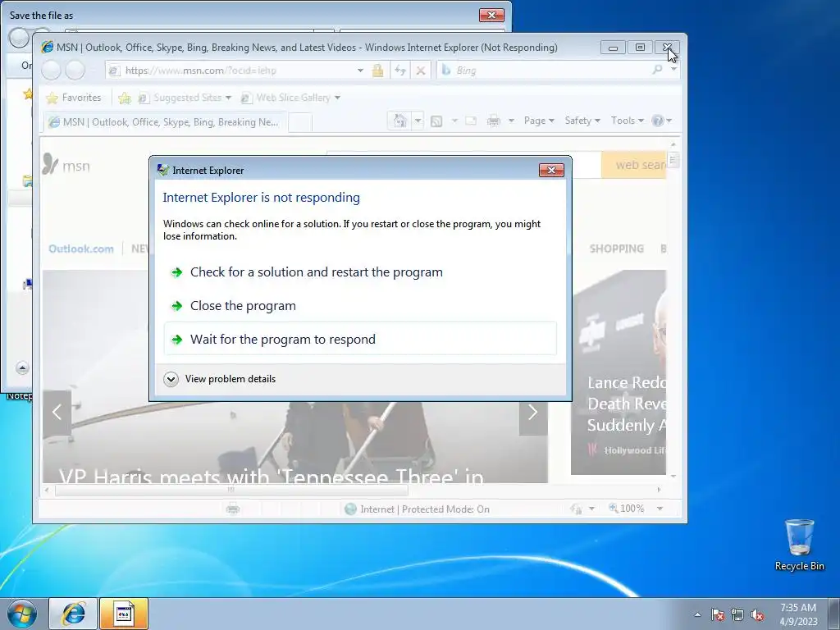Open the Page menu
Viewport: 840px width, 630px height.
coord(539,121)
